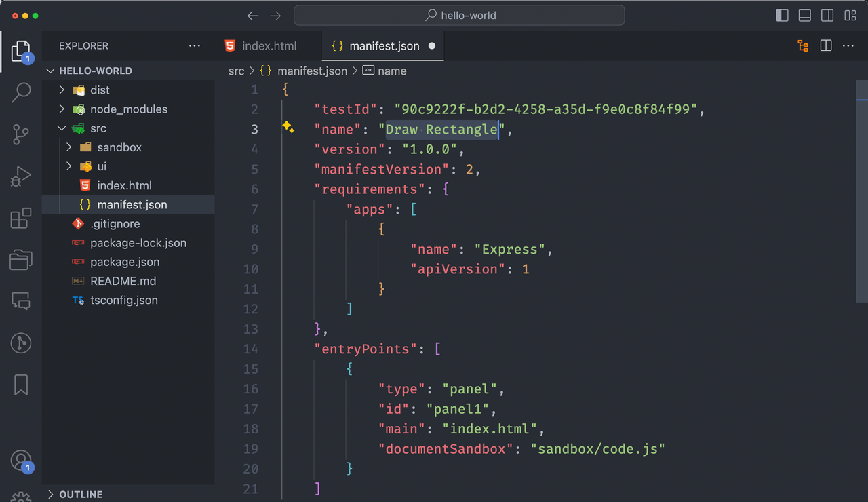This screenshot has height=502, width=868.
Task: Click the "panel1" id value
Action: [x=458, y=408]
